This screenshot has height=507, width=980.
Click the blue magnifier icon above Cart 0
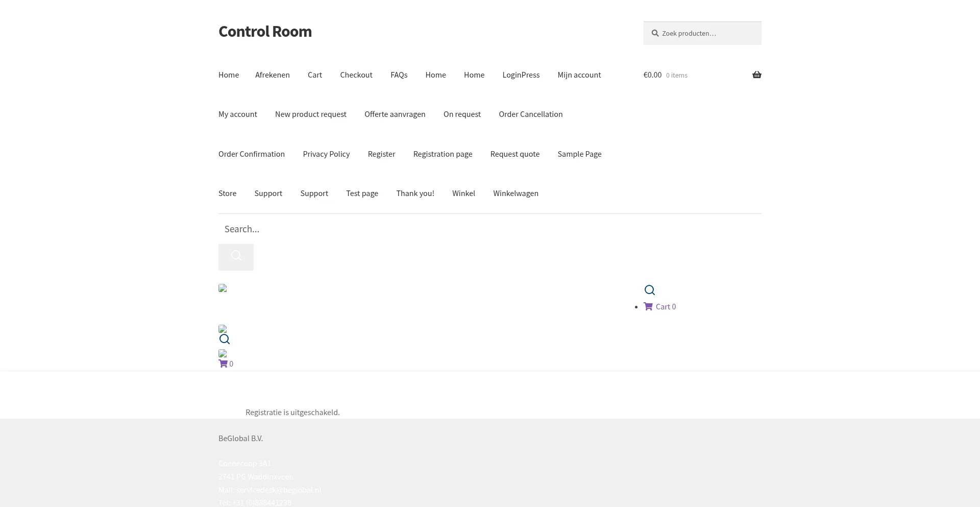click(x=649, y=290)
